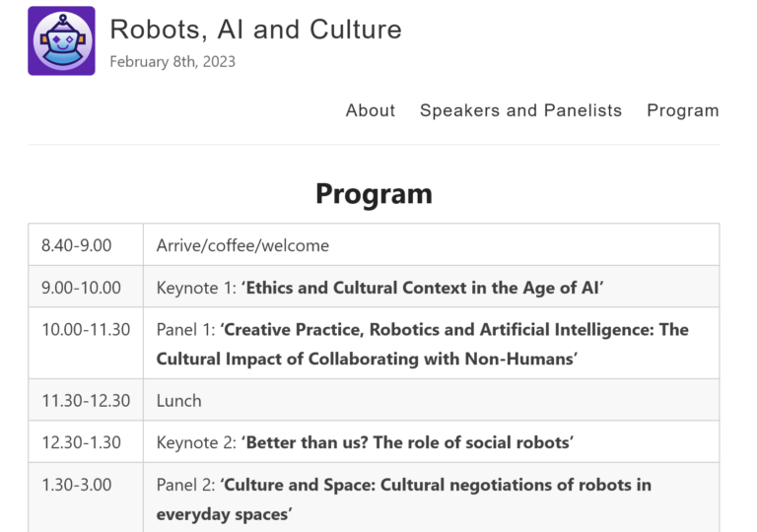Click Panel 2 Culture and Space title

pos(403,499)
